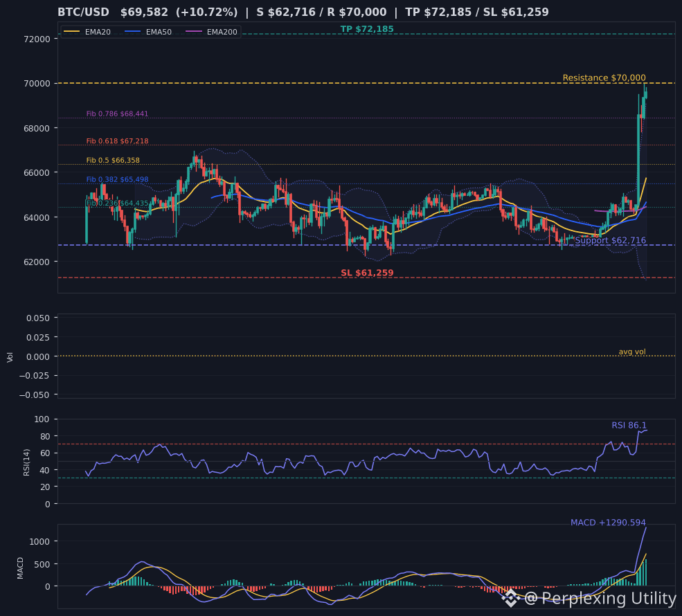
Task: Click the 500 tick on MACD axis
Action: [x=42, y=564]
